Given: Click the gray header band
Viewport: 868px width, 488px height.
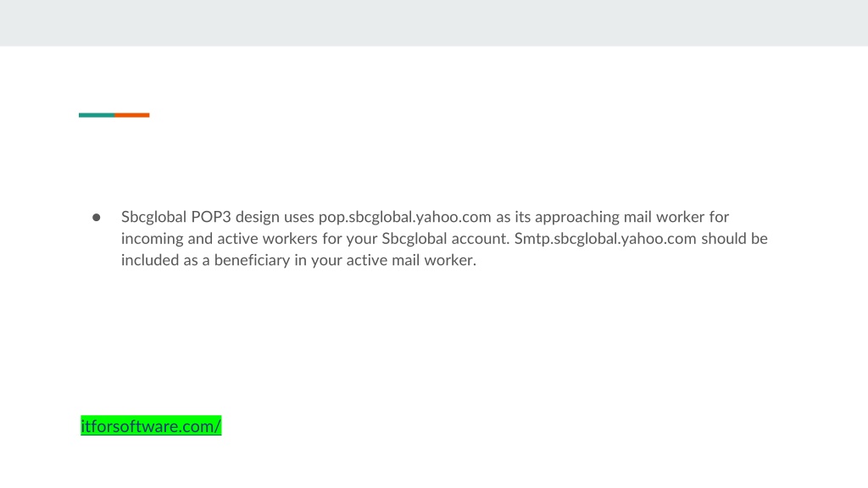Looking at the screenshot, I should coord(434,23).
